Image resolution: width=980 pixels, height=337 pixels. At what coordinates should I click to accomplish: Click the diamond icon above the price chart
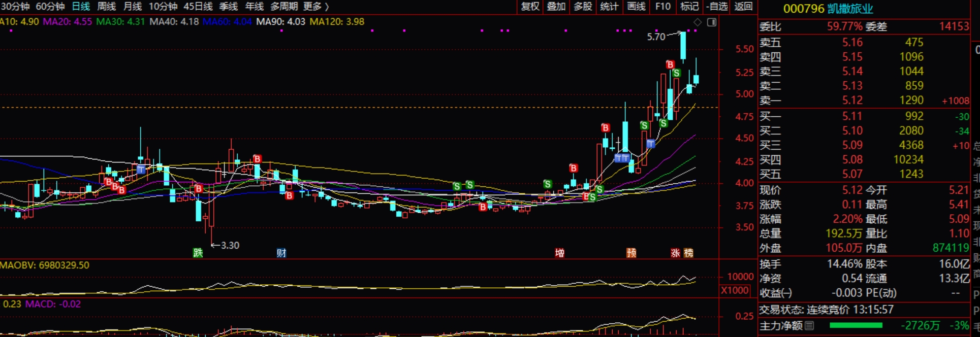coord(698,22)
